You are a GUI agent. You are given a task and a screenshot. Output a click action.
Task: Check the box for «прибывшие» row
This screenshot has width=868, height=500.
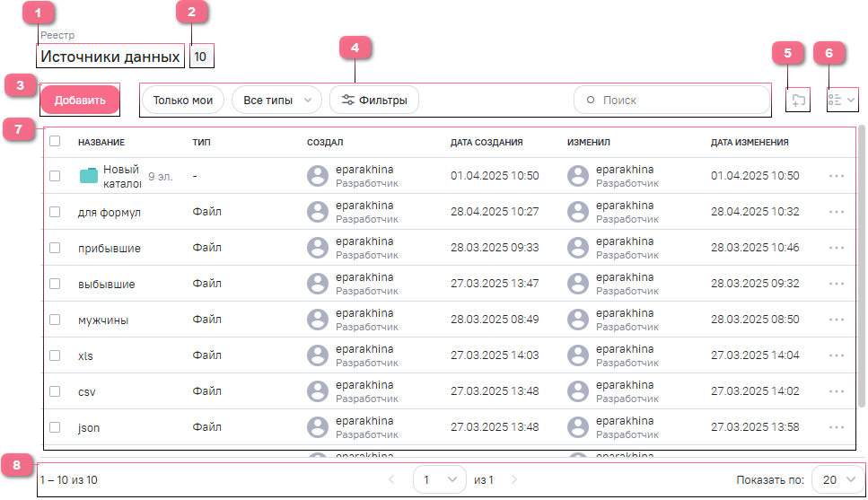pyautogui.click(x=55, y=248)
